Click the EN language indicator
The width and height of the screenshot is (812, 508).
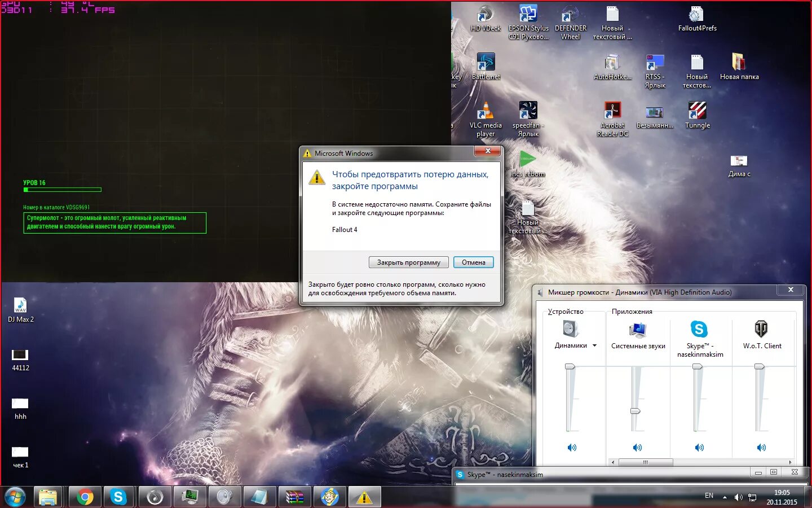(x=709, y=496)
